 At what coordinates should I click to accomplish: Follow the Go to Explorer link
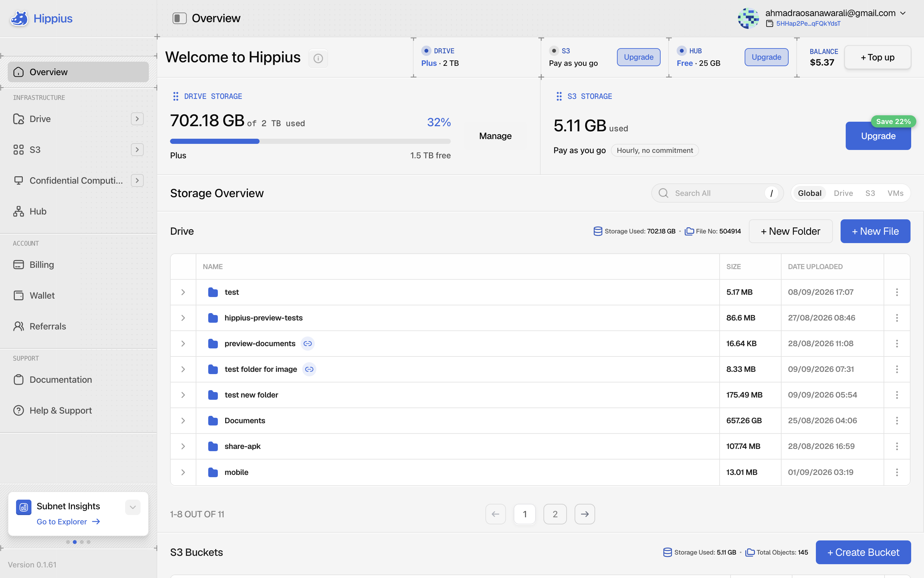[68, 522]
